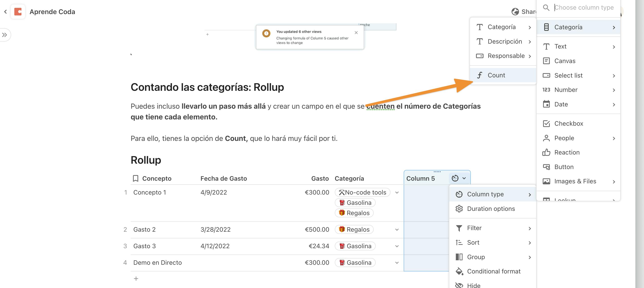Select Checkbox column type
Viewport: 644px width, 288px height.
click(569, 124)
